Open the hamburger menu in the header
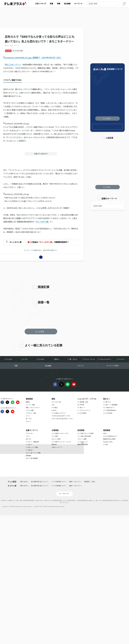 click(124, 4)
